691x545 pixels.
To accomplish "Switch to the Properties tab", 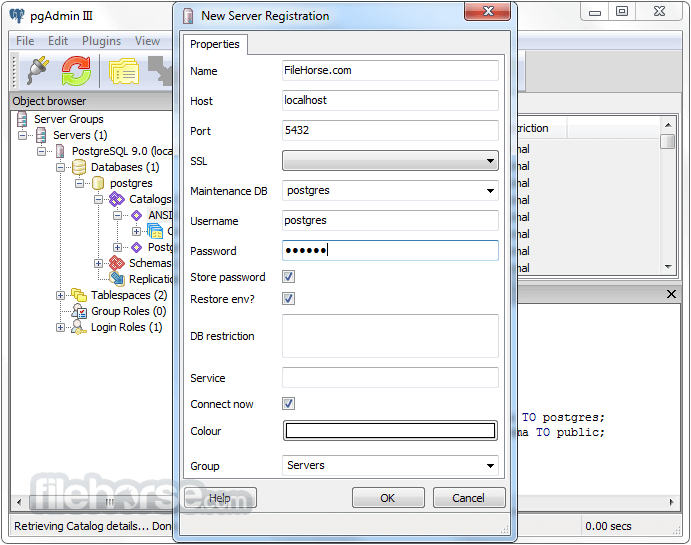I will [x=215, y=44].
